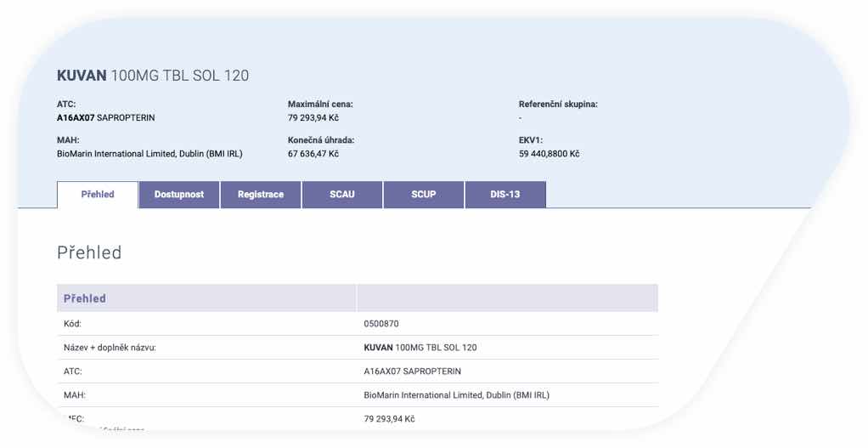Click the header ATC label
The width and height of the screenshot is (868, 448).
pyautogui.click(x=66, y=104)
